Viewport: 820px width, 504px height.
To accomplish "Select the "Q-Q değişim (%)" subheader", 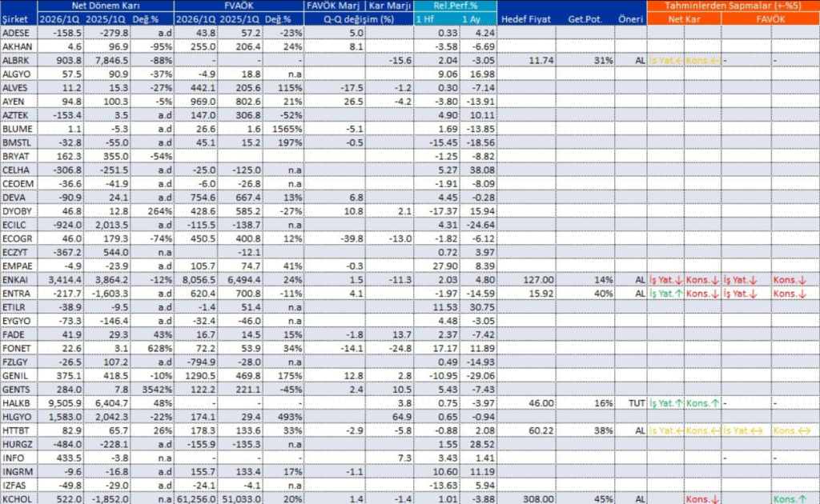I will point(358,19).
